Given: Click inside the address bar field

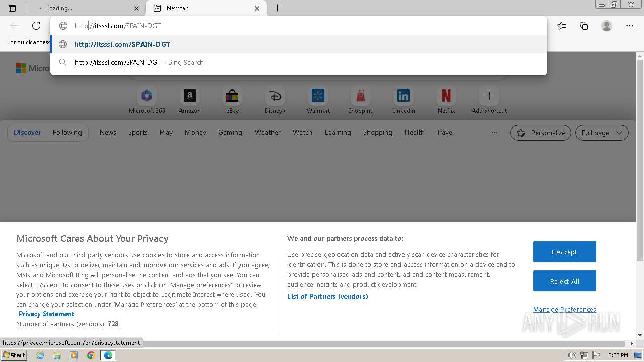Looking at the screenshot, I should coord(299,26).
